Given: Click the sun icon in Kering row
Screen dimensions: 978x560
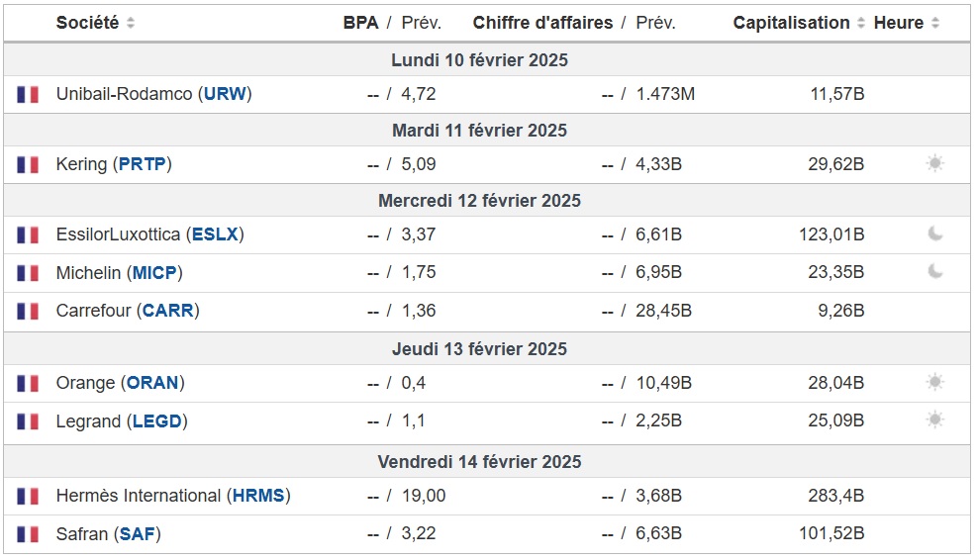Looking at the screenshot, I should tap(934, 164).
